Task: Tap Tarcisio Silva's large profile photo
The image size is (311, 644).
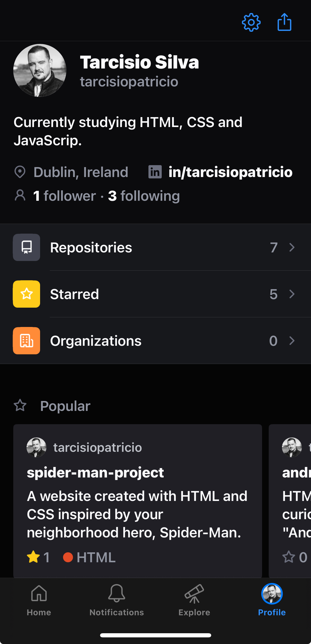Action: 40,70
